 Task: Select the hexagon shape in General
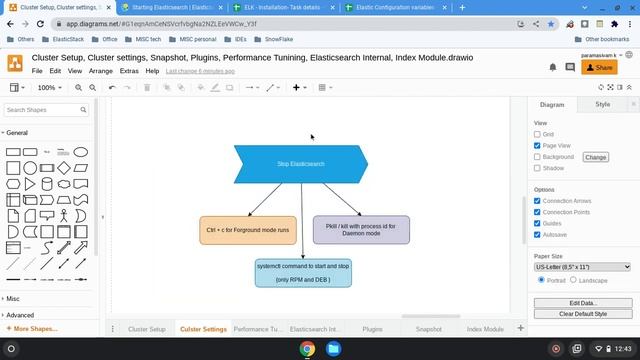[x=13, y=184]
